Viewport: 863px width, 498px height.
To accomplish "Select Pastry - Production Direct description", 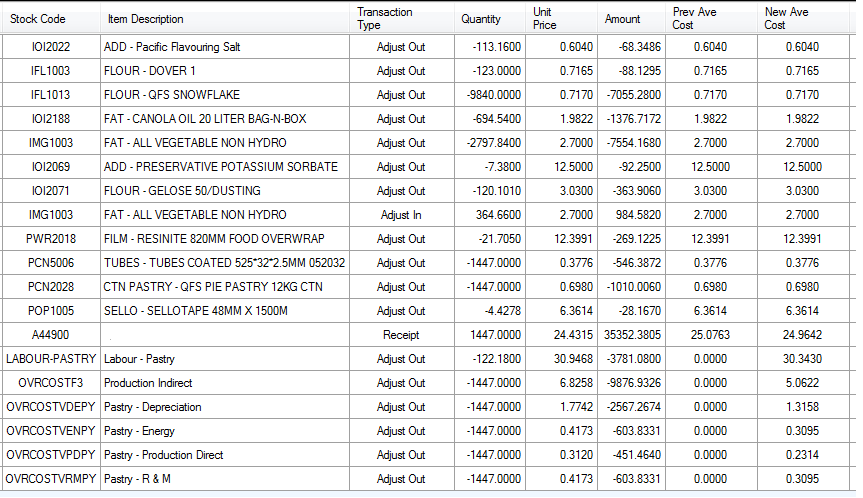I will click(225, 455).
